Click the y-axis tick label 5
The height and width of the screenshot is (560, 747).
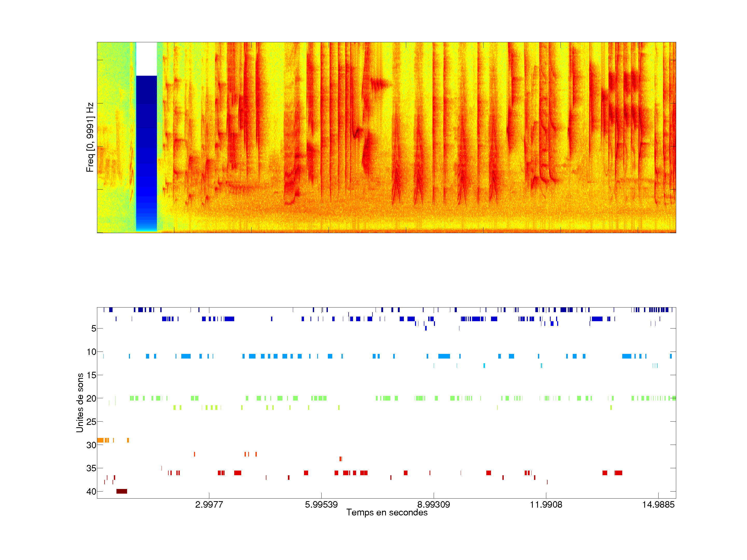(94, 328)
